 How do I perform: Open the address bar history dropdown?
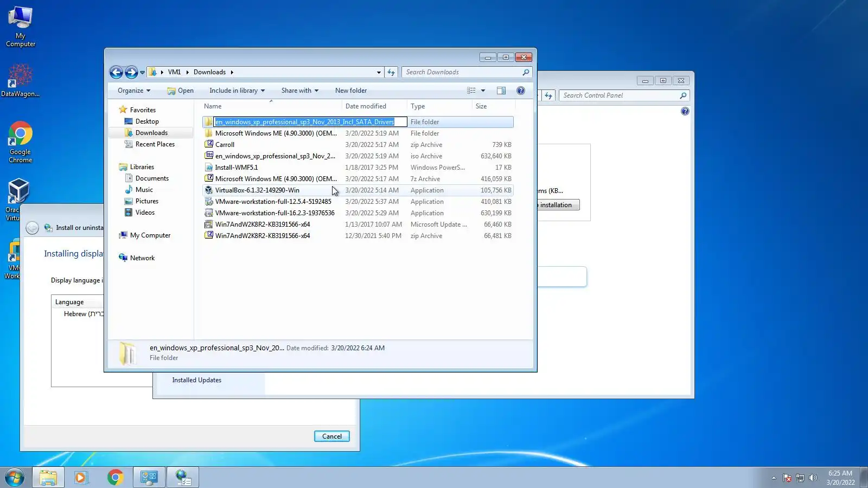[379, 72]
